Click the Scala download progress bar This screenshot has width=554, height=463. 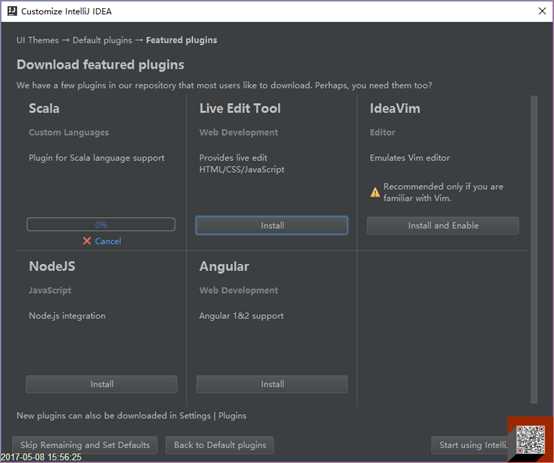(101, 224)
